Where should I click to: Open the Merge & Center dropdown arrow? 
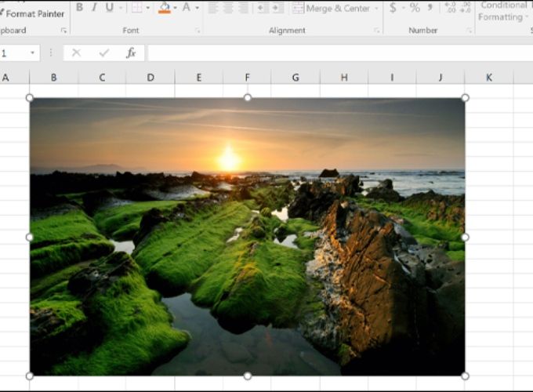(376, 8)
